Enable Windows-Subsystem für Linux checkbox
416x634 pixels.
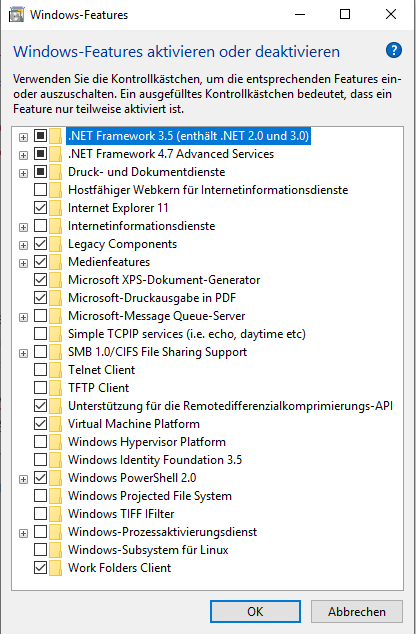coord(40,550)
